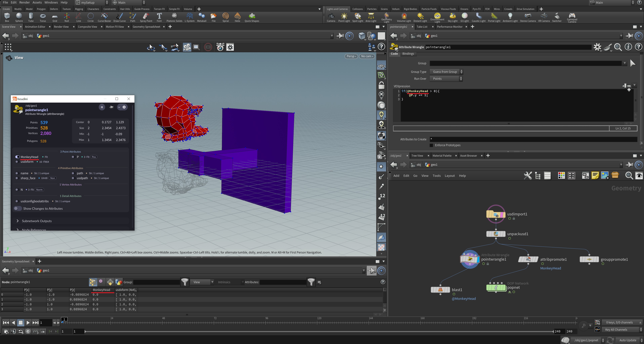Toggle Show Changes to Attributes switch
644x344 pixels.
pyautogui.click(x=17, y=209)
